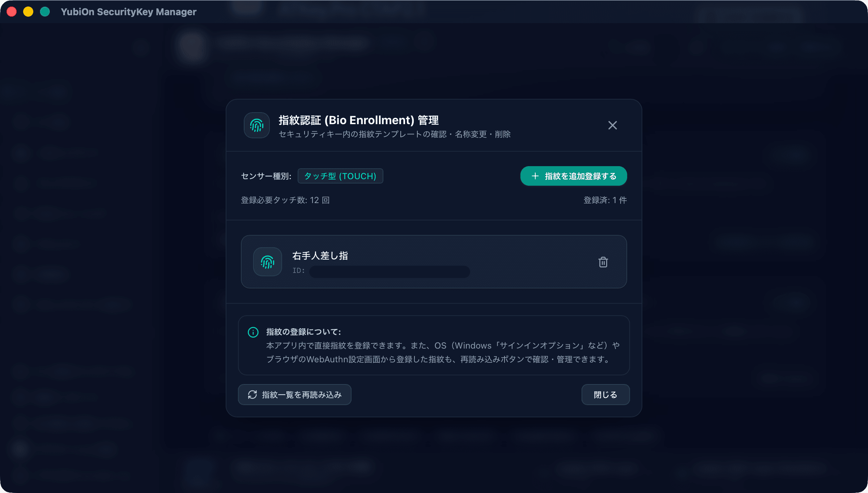Click 指紋を追加登録する button
868x493 pixels.
point(574,176)
